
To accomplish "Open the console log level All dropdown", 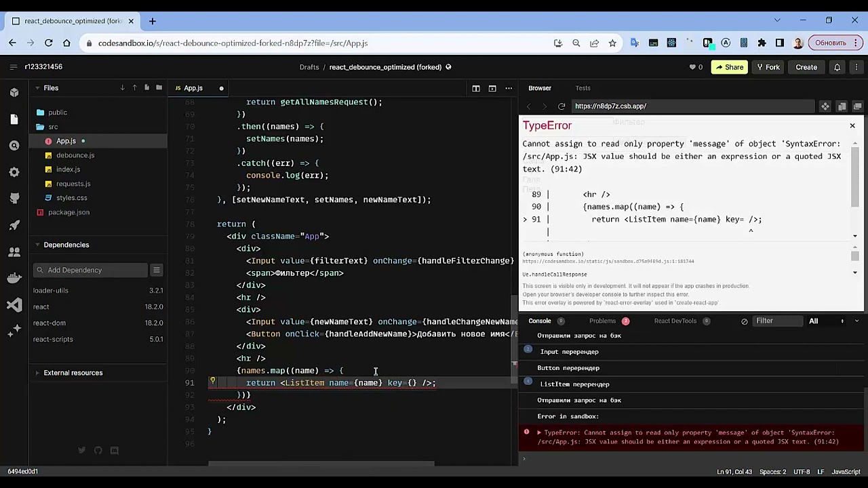I will click(826, 321).
